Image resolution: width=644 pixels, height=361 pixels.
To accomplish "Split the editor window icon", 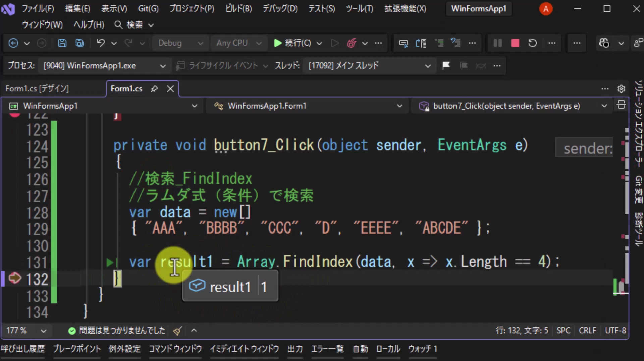I will 621,105.
